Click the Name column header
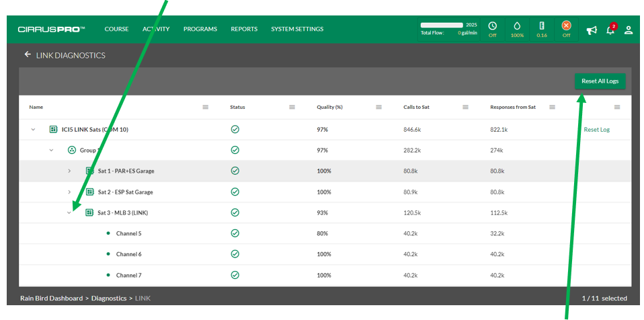This screenshot has width=644, height=320. (x=36, y=107)
